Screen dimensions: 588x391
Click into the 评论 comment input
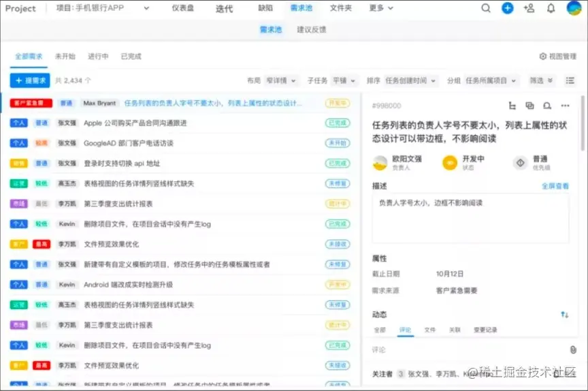tap(469, 349)
